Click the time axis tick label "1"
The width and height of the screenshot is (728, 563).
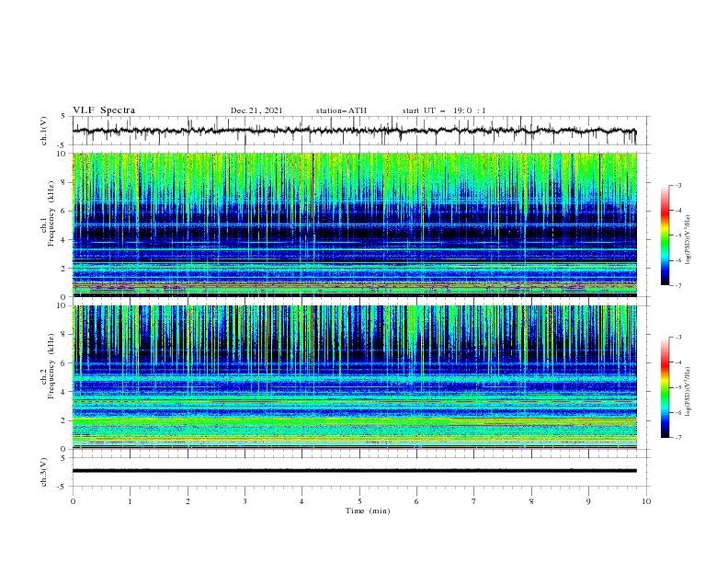click(x=130, y=501)
